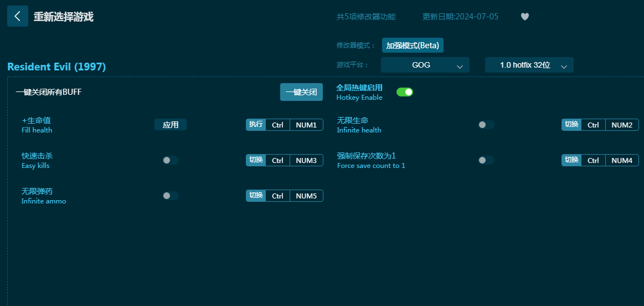Screen dimensions: 644x306
Task: Click the NUM5 hotkey field
Action: tap(306, 196)
